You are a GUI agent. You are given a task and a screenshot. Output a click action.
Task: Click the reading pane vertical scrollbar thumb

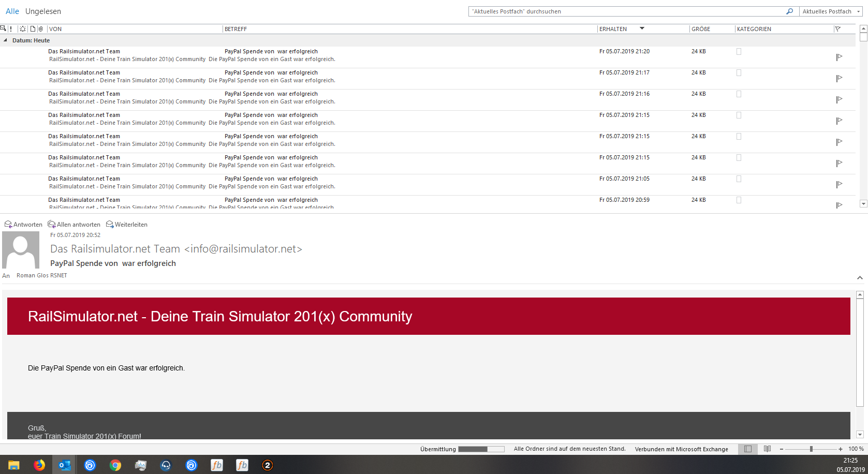(x=860, y=352)
